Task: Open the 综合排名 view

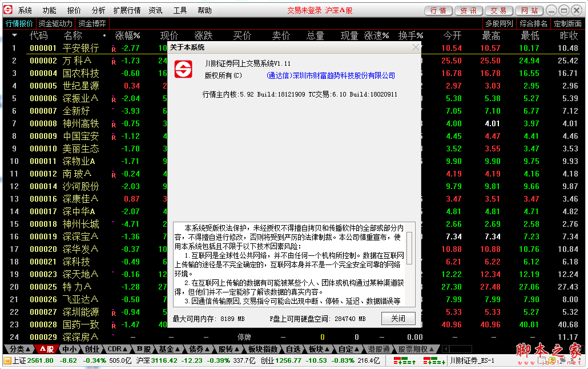Action: pyautogui.click(x=533, y=23)
